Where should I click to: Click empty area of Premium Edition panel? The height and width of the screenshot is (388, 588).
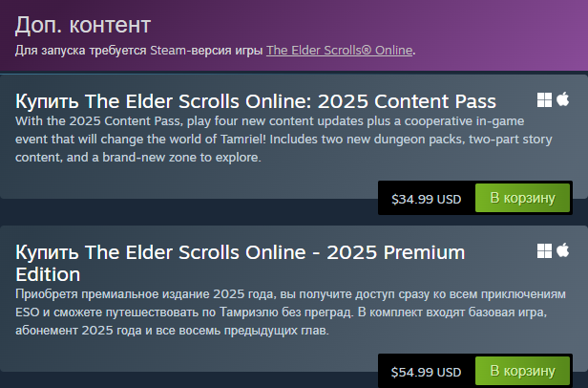click(187, 353)
